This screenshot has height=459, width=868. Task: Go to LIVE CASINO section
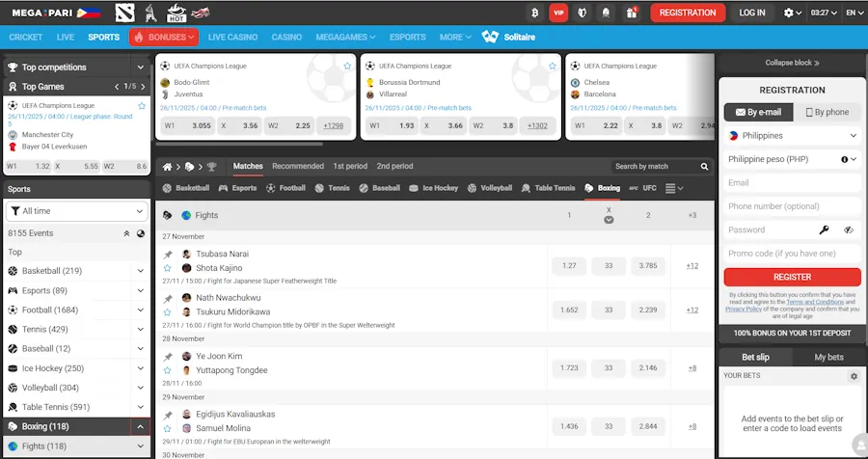pos(232,37)
